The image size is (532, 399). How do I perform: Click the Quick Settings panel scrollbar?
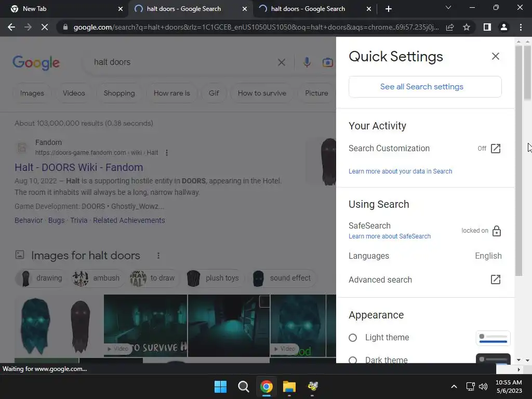518,161
